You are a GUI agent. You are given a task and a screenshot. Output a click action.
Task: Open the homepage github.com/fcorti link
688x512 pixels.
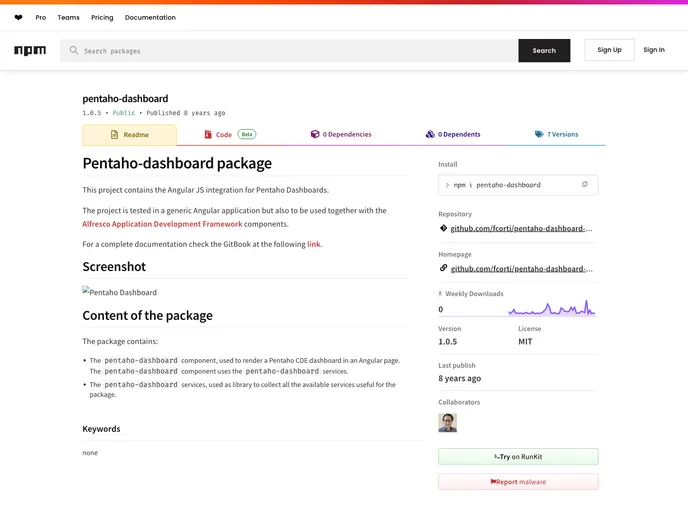[x=521, y=269]
